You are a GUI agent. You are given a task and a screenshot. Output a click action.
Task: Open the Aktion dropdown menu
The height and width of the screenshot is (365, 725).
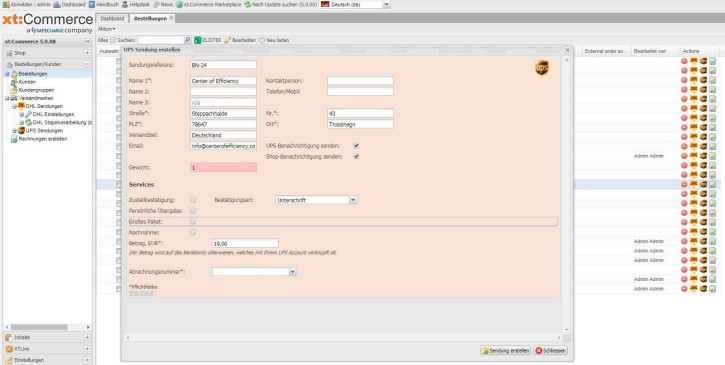(106, 29)
